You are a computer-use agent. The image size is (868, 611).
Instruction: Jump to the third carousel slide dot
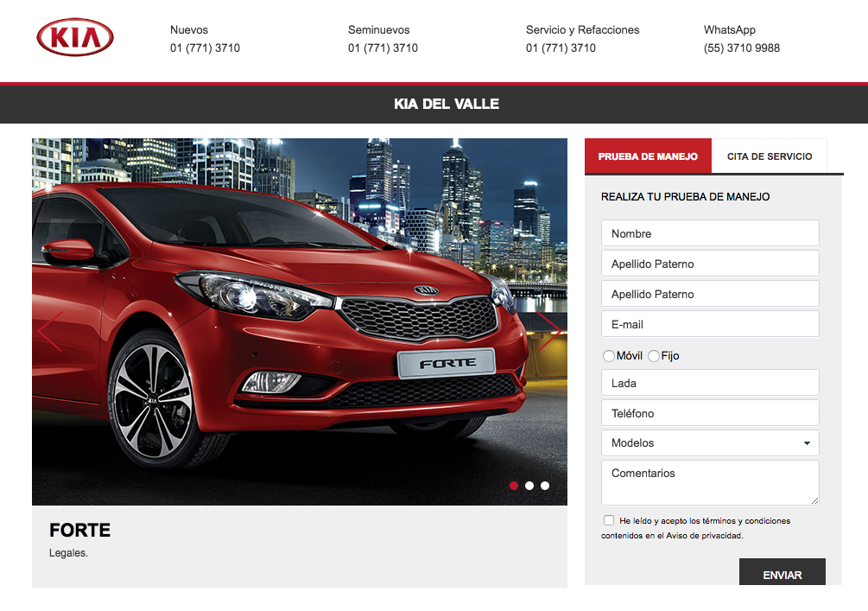point(545,486)
